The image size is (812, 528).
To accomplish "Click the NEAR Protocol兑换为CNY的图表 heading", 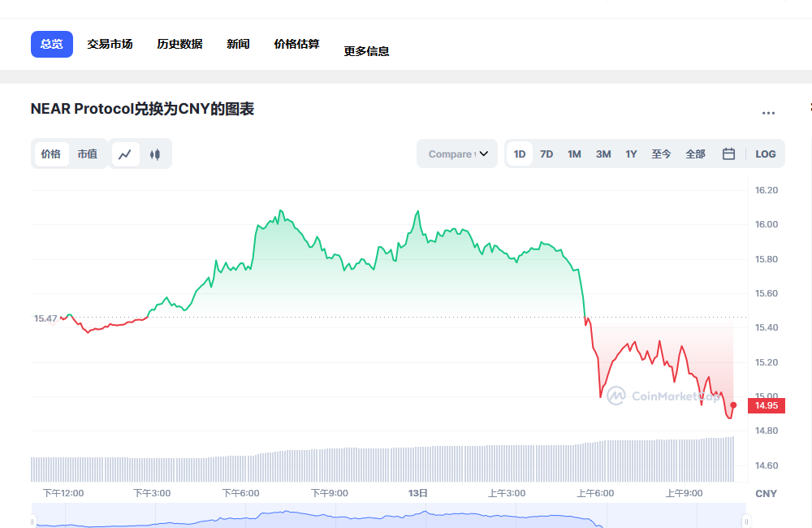I will 142,109.
